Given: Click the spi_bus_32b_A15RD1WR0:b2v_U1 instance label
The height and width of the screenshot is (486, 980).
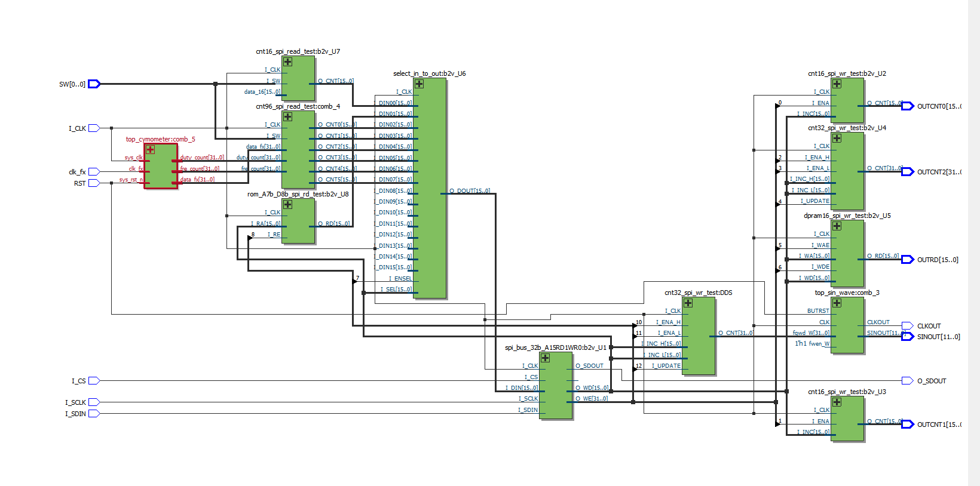Looking at the screenshot, I should pyautogui.click(x=555, y=347).
